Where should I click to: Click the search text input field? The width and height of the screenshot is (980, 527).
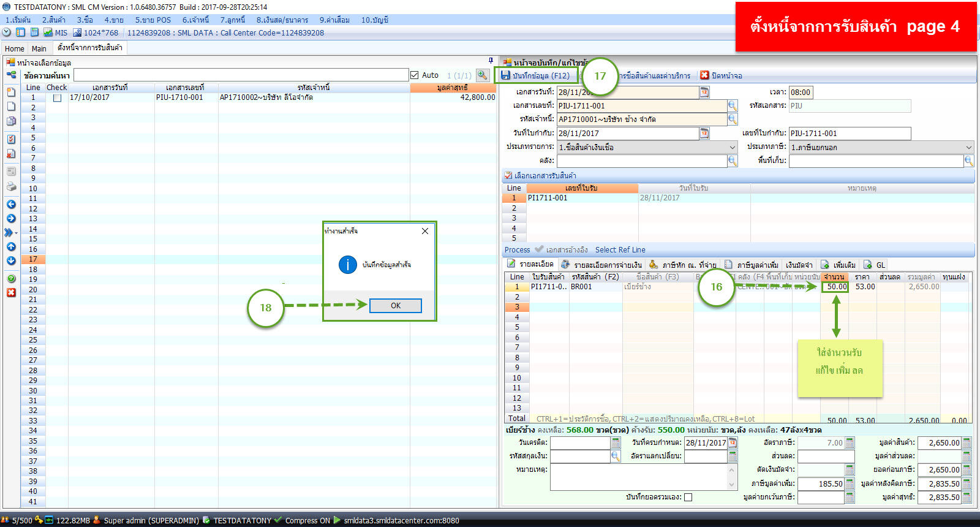pyautogui.click(x=241, y=75)
